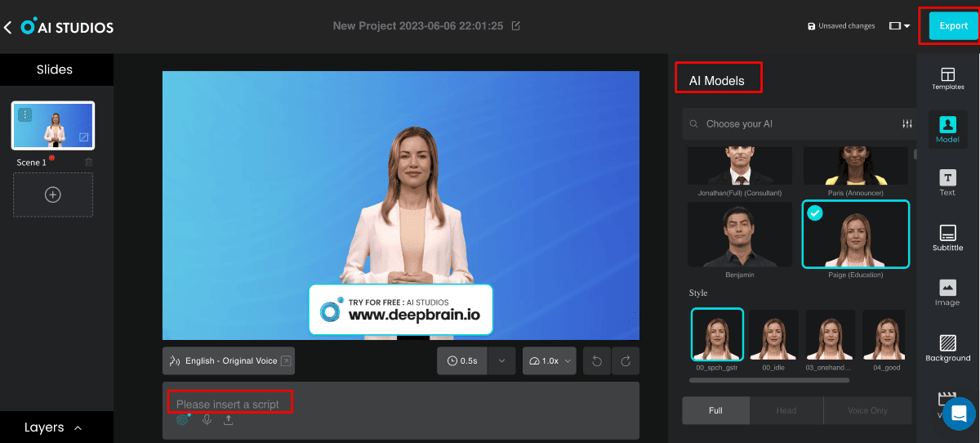Select Full avatar display mode
Screen dimensions: 980x443
[715, 410]
